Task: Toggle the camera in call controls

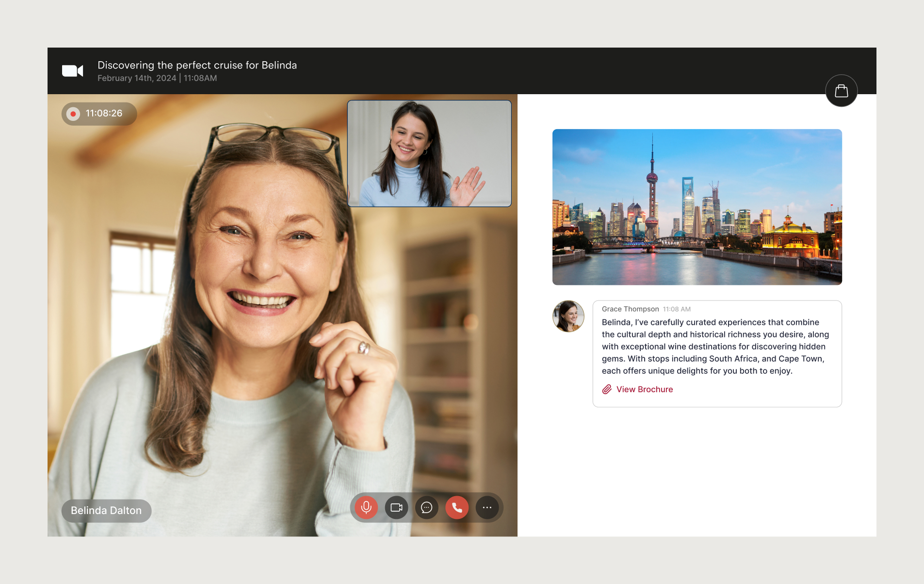Action: click(396, 508)
